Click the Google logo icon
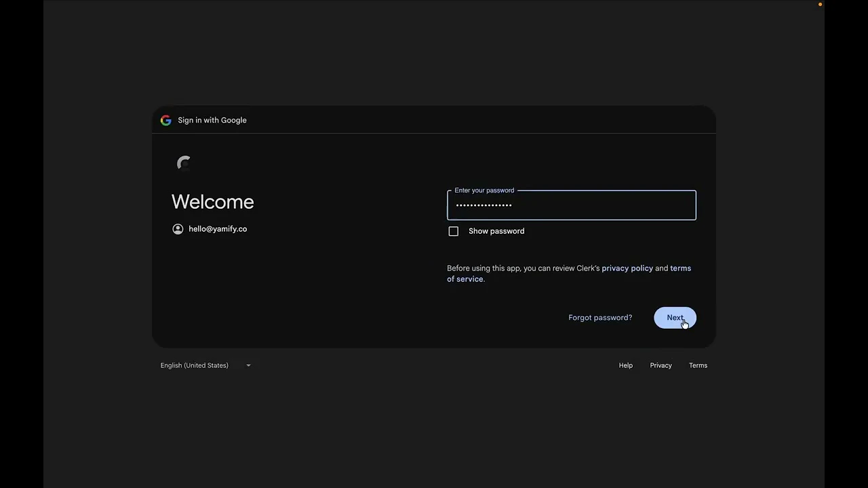The width and height of the screenshot is (868, 488). 165,120
